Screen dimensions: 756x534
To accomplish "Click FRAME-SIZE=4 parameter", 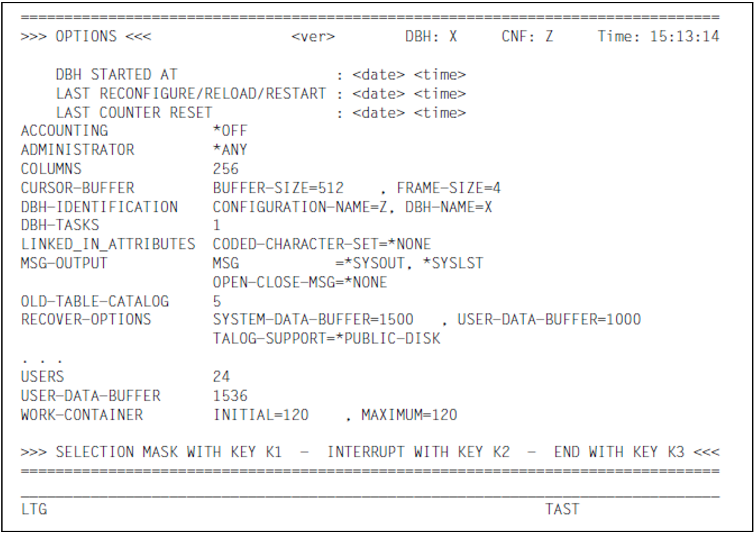I will click(x=448, y=188).
